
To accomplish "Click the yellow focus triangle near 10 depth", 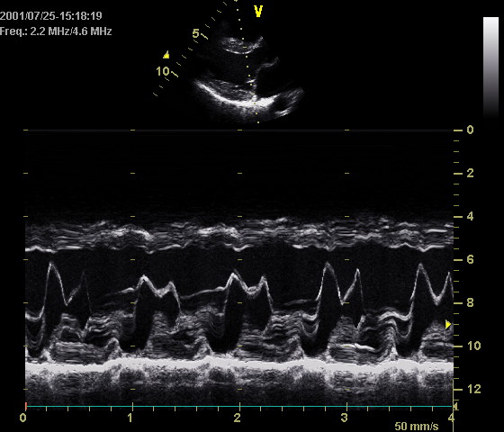I will coord(166,55).
